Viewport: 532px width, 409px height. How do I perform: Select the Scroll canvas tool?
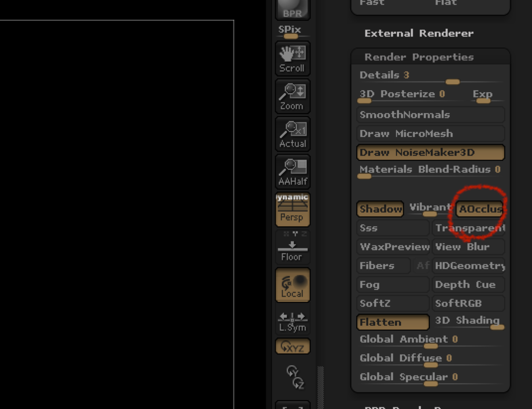[x=292, y=58]
